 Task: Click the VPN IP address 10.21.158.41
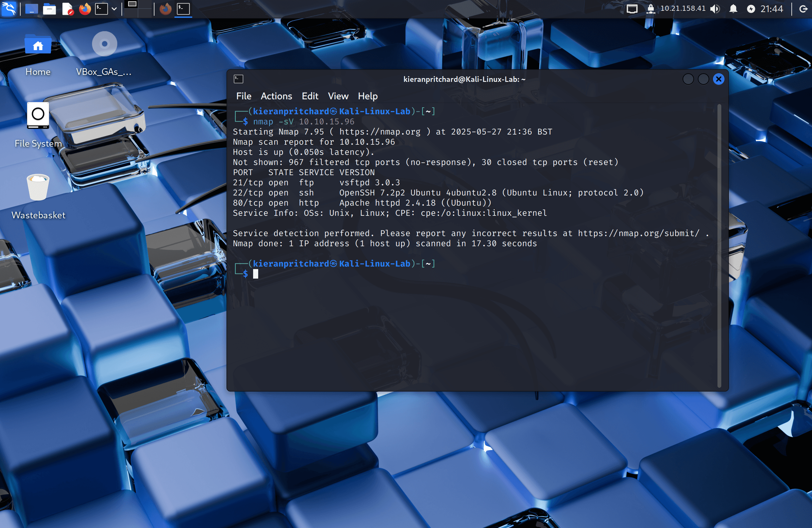683,9
